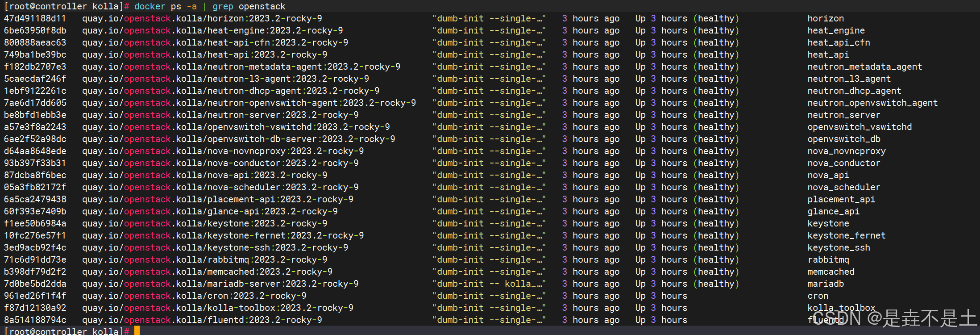This screenshot has height=335, width=980.
Task: Click the neutron_metadata_agent container name
Action: [865, 67]
